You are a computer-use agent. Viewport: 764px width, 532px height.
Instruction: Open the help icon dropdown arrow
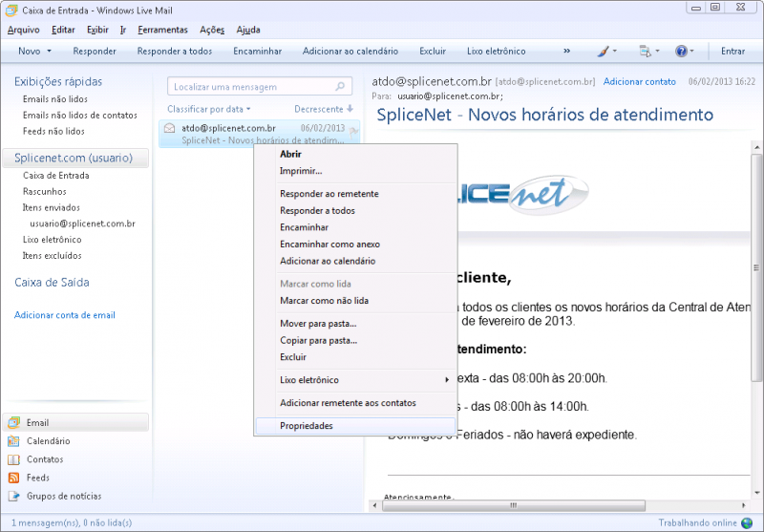[691, 52]
